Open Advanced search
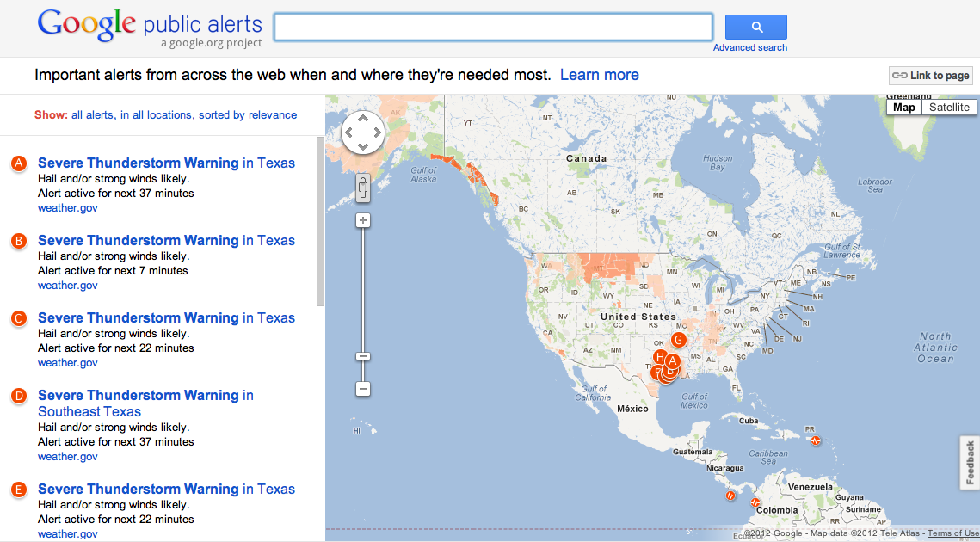This screenshot has height=542, width=980. (x=749, y=47)
